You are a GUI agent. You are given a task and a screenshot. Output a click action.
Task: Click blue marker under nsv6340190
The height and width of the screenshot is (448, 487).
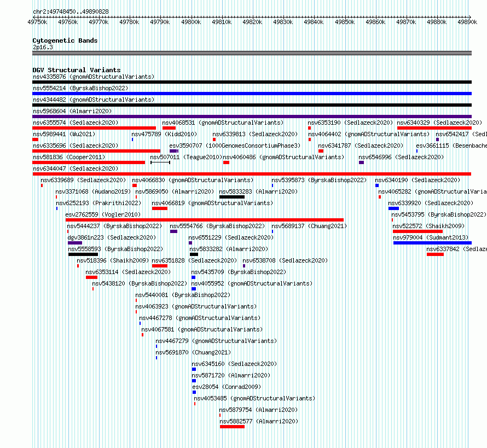click(x=377, y=185)
